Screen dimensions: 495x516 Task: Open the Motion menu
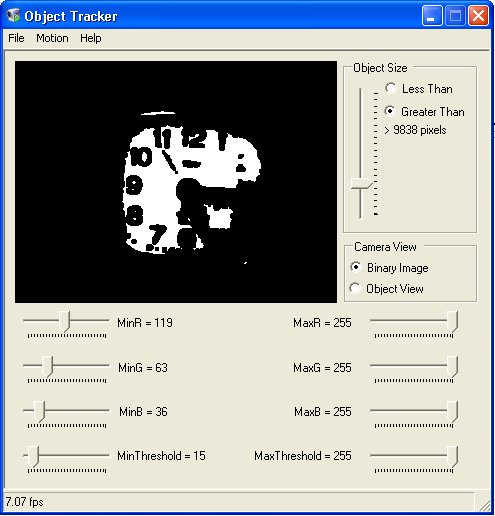(x=52, y=38)
